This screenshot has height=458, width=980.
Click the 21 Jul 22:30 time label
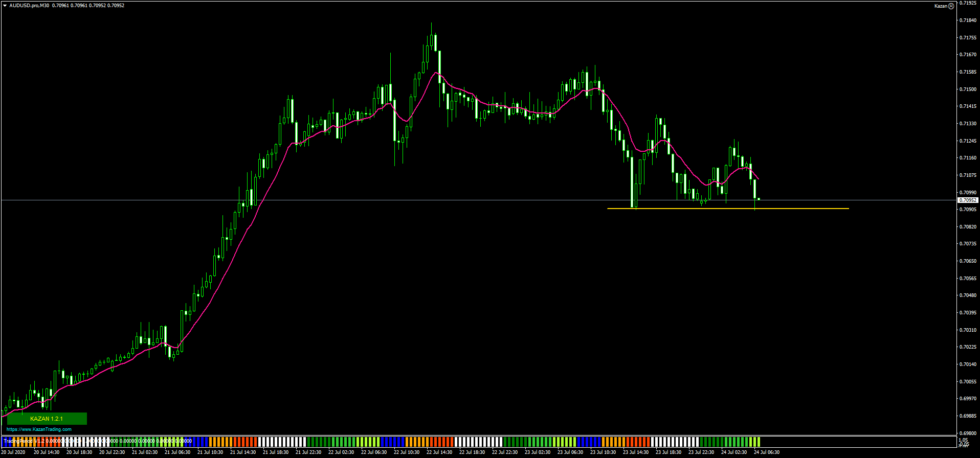[308, 452]
